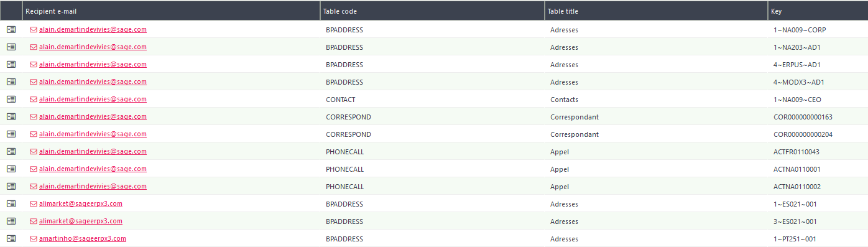
Task: Click row icon for ACTNA0110002 entry
Action: click(11, 186)
